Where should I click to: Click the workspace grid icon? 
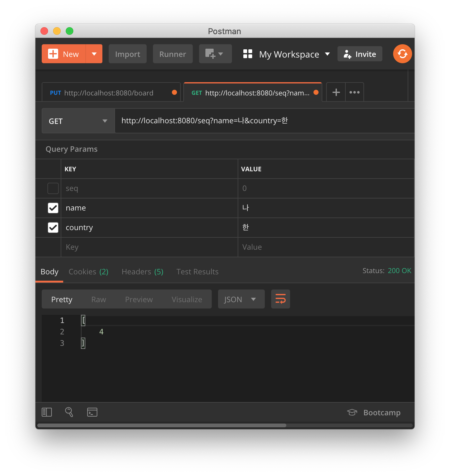248,54
